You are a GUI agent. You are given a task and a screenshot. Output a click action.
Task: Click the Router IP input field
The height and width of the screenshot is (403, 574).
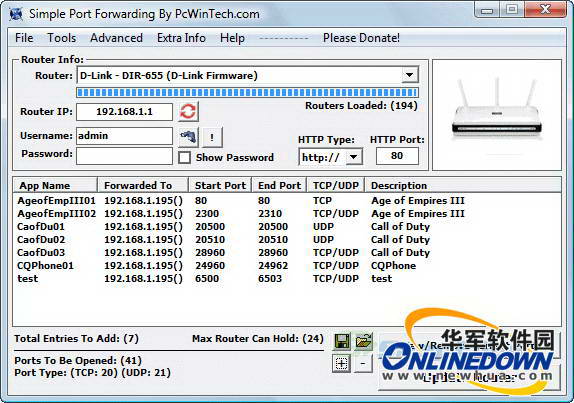[124, 112]
